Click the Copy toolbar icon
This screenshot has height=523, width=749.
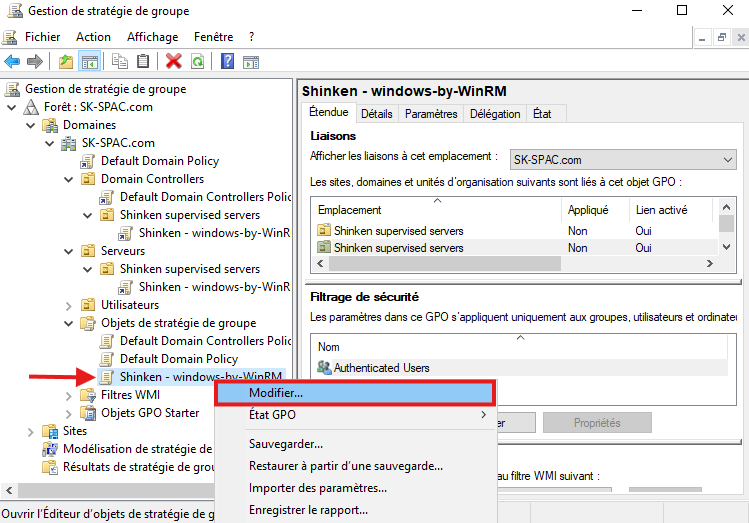120,61
